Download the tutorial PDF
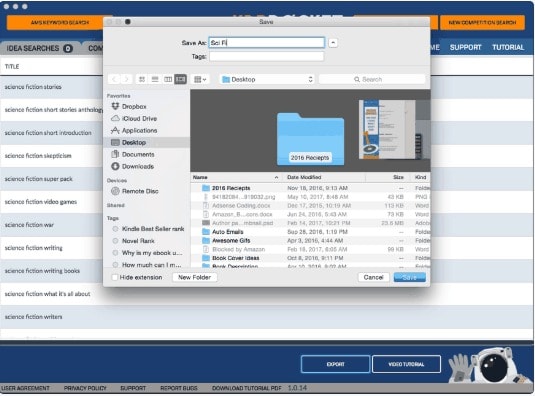 247,388
